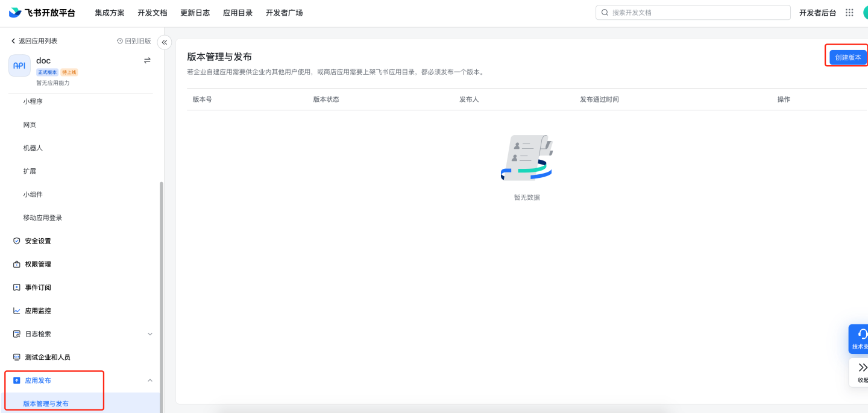
Task: Click 回到旧版 link
Action: 134,41
